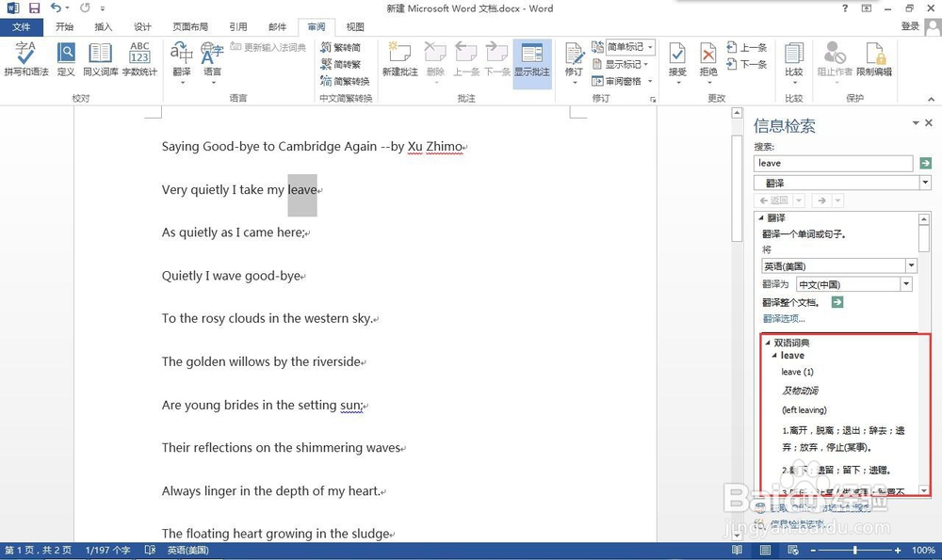Open the Thesaurus (同义词库)
The width and height of the screenshot is (942, 560).
pos(101,59)
